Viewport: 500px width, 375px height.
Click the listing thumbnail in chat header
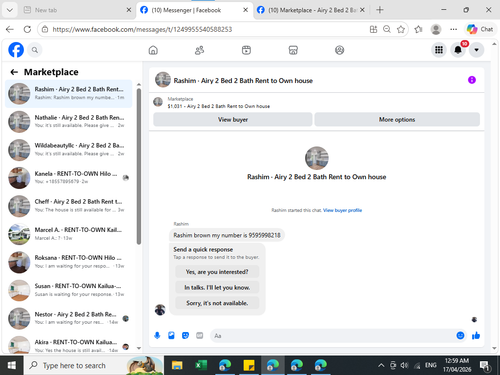pyautogui.click(x=163, y=80)
